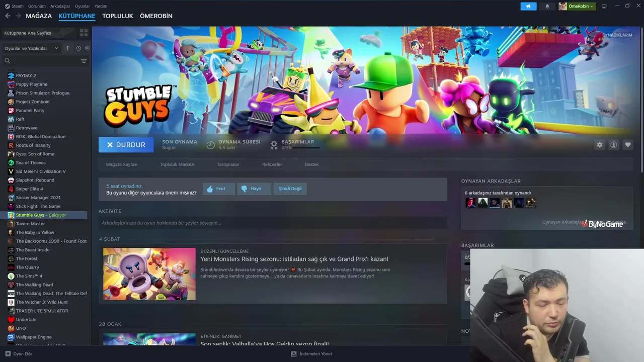Viewport: 644px width, 362px height.
Task: Click the Add Game plus icon
Action: 8,354
